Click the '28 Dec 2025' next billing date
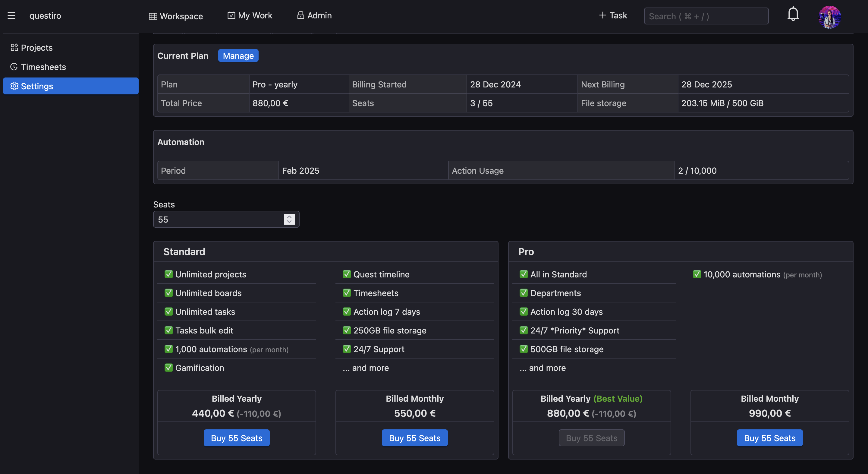 [x=706, y=84]
